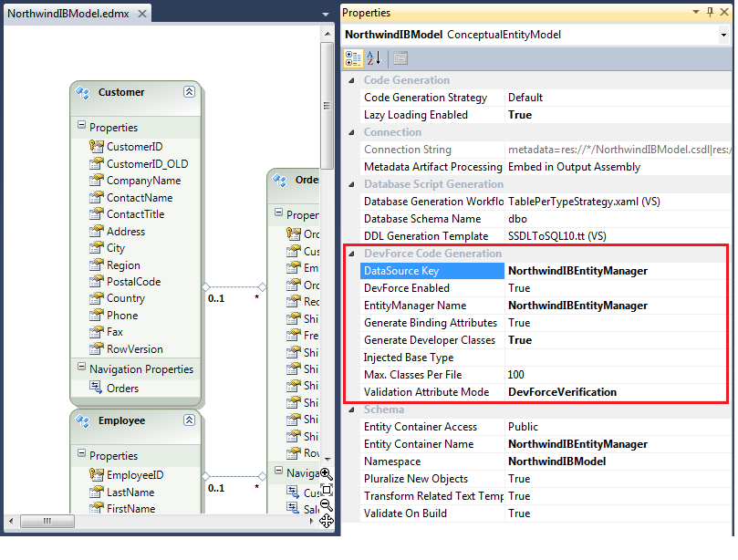This screenshot has width=738, height=560.
Task: Select the RowVersion property in Customer
Action: (x=135, y=349)
